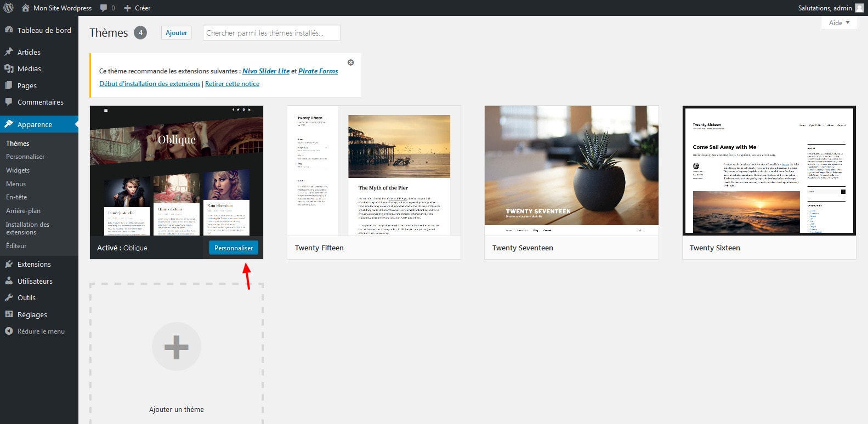
Task: Click the Médias media icon
Action: tap(9, 68)
